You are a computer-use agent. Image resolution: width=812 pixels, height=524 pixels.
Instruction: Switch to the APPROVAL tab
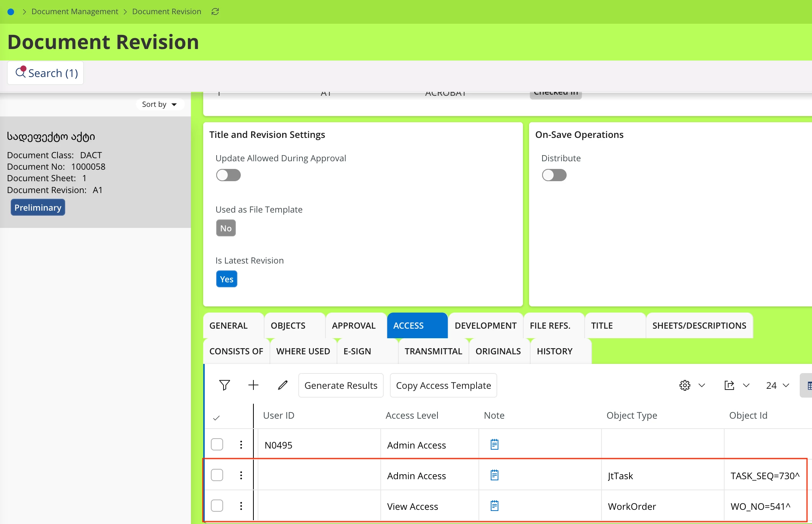[353, 325]
